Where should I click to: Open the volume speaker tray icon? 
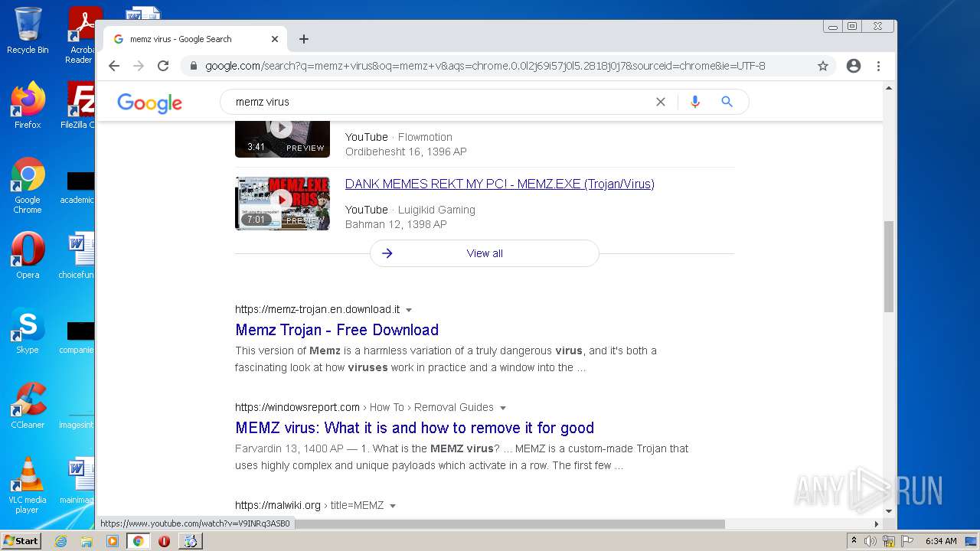[871, 541]
